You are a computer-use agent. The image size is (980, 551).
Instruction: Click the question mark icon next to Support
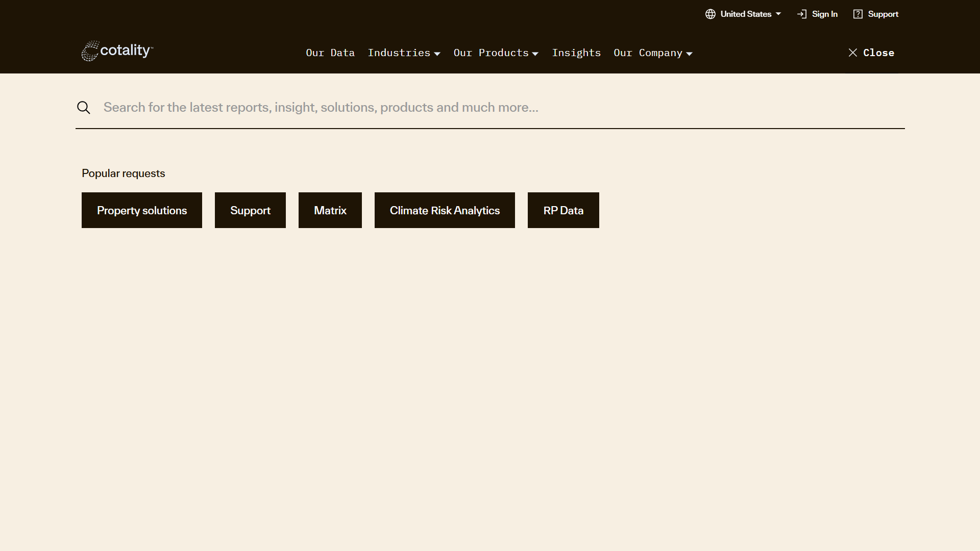858,14
